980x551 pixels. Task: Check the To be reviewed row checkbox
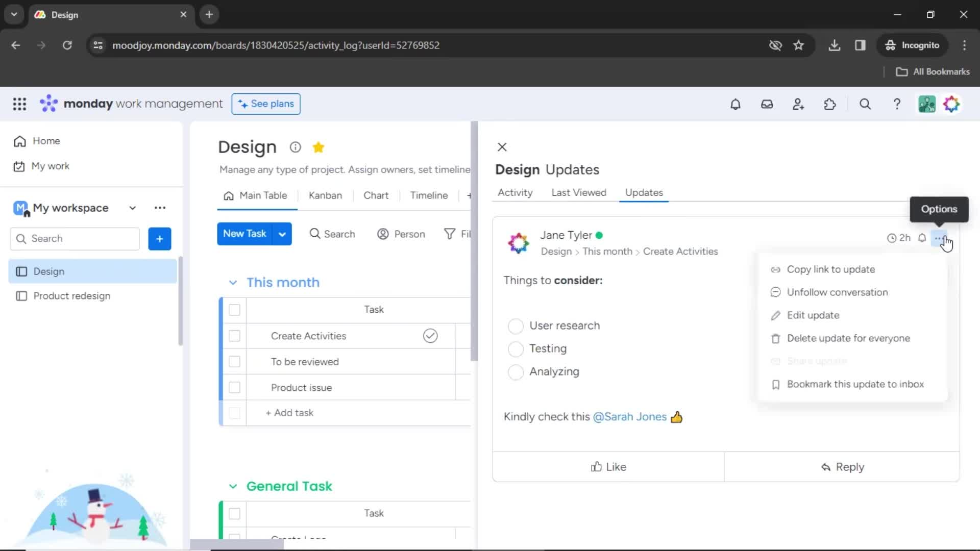(x=234, y=362)
